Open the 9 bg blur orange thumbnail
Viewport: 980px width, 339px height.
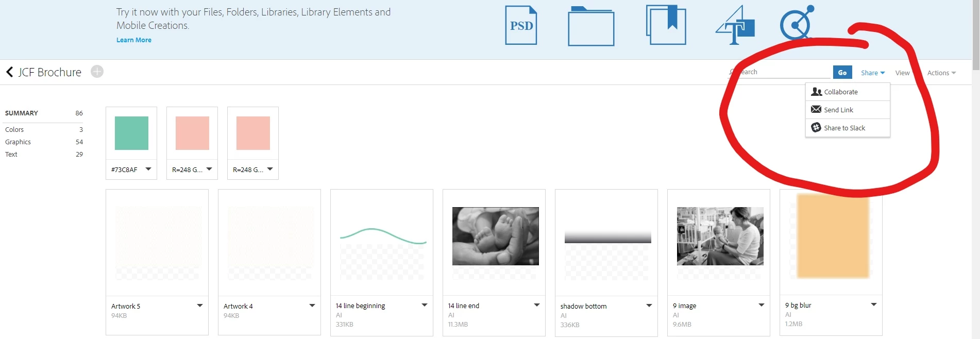(833, 236)
